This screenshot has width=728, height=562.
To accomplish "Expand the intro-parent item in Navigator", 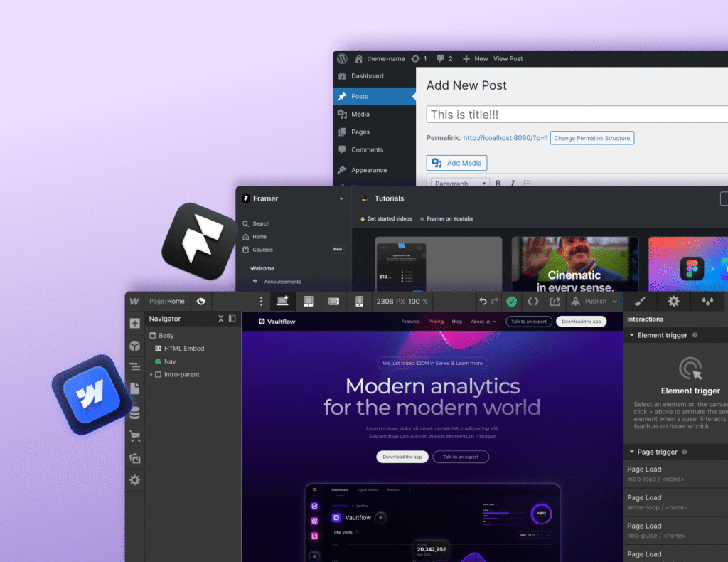I will (x=151, y=374).
